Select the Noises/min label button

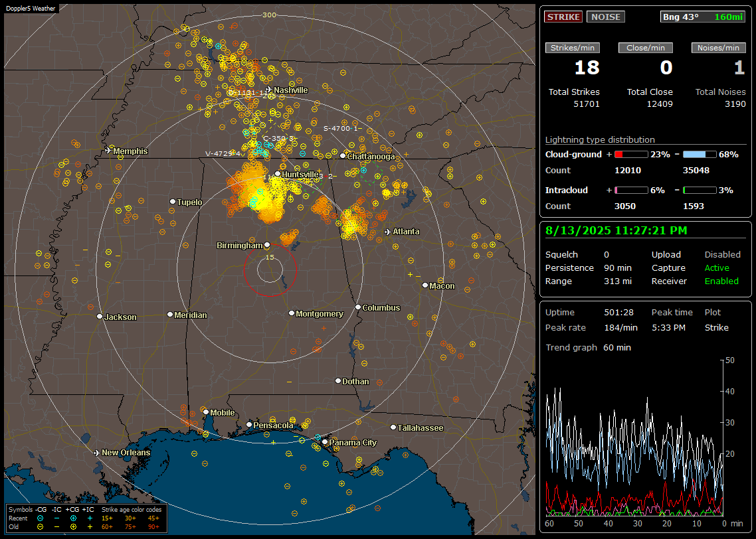click(718, 48)
